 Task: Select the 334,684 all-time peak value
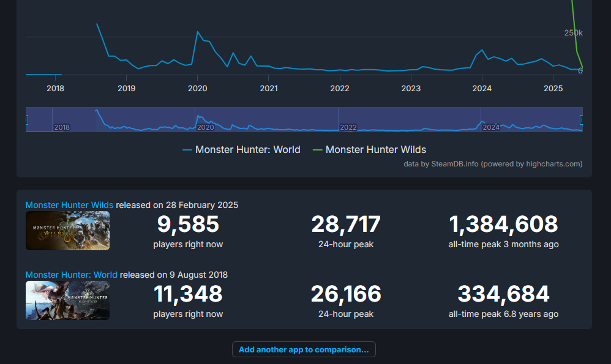[503, 294]
